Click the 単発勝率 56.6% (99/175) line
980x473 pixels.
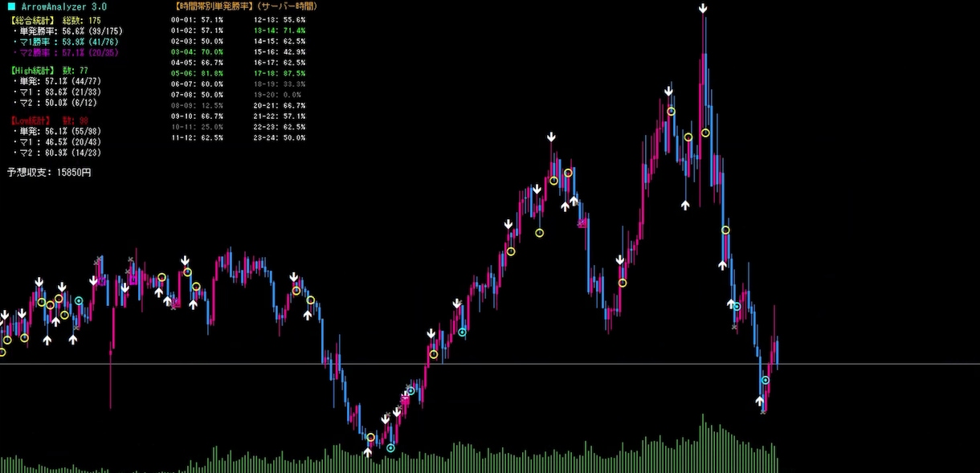(x=67, y=31)
